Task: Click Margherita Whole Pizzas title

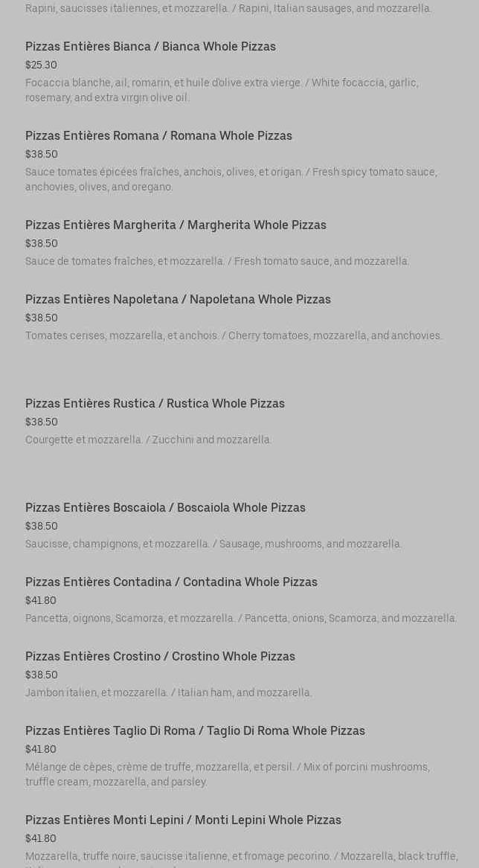Action: 176,225
